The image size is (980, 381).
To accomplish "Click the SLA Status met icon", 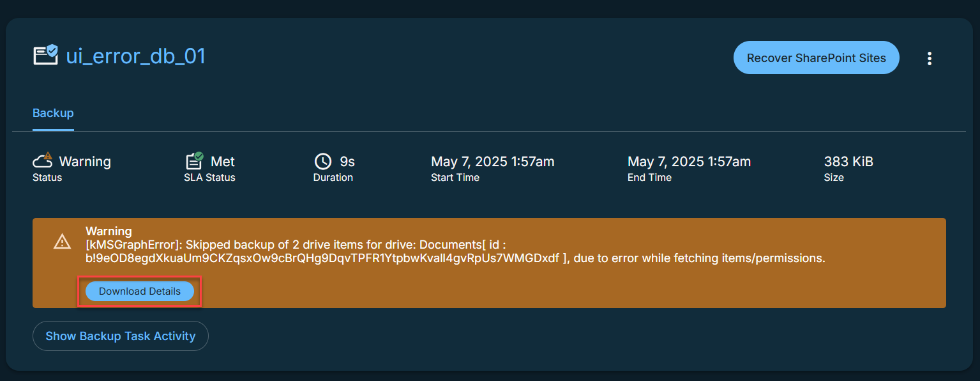I will 194,160.
